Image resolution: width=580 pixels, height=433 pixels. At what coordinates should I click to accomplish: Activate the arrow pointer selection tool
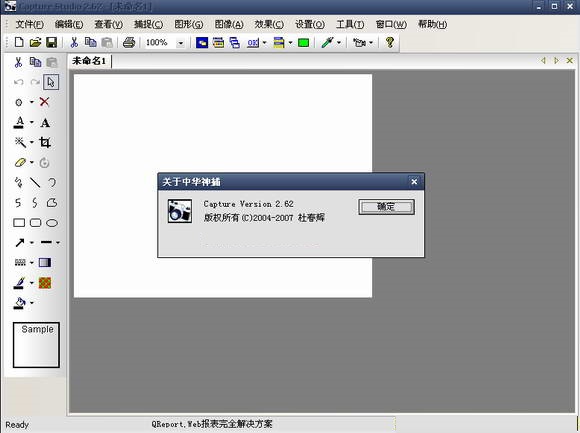[51, 82]
